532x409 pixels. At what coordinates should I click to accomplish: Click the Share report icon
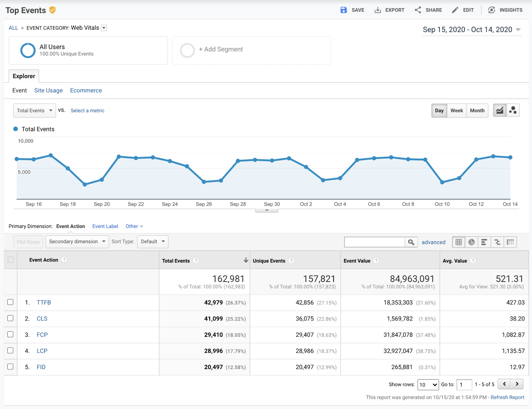(428, 10)
